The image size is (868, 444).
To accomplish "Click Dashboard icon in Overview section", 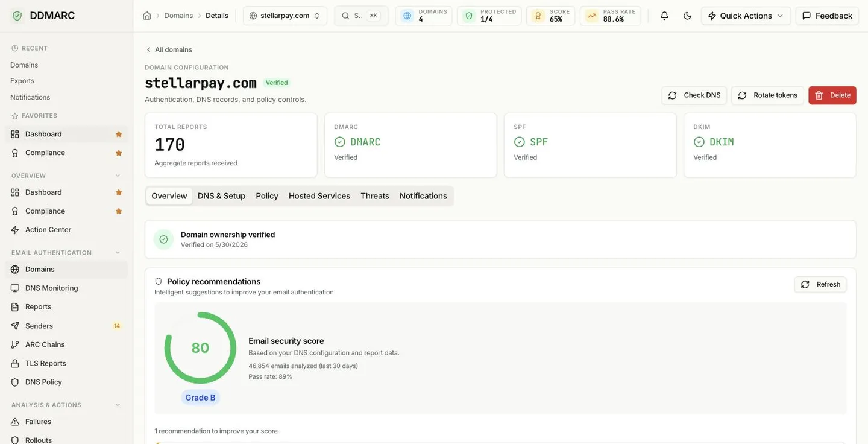I will 15,192.
